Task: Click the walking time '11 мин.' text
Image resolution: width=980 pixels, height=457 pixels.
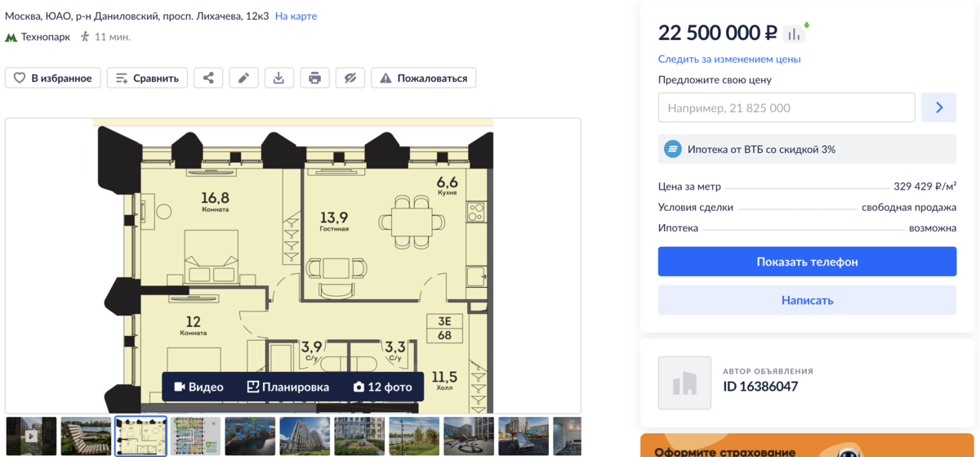Action: tap(113, 37)
